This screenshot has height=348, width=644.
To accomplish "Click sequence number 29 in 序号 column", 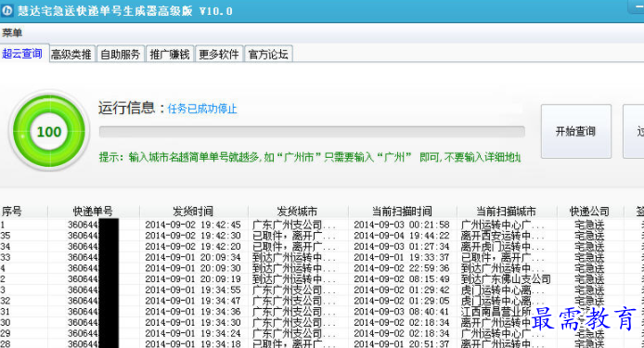I will click(x=6, y=334).
